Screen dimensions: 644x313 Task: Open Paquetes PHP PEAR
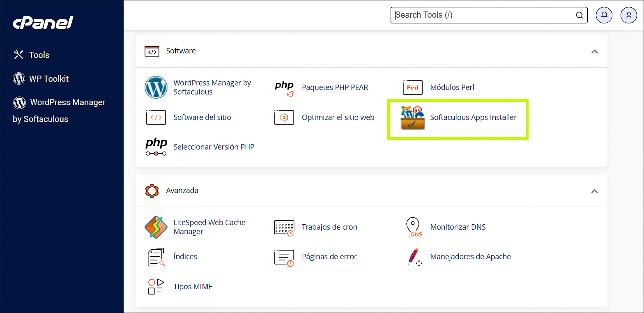tap(335, 87)
